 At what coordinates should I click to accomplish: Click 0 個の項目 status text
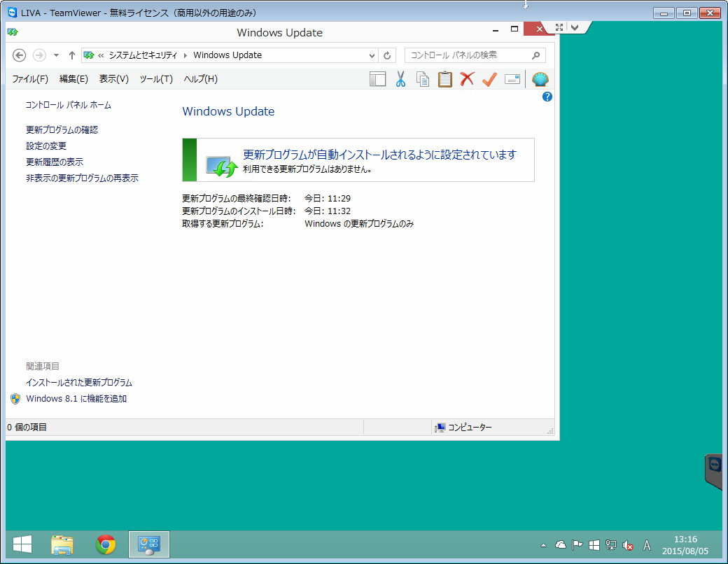click(27, 428)
